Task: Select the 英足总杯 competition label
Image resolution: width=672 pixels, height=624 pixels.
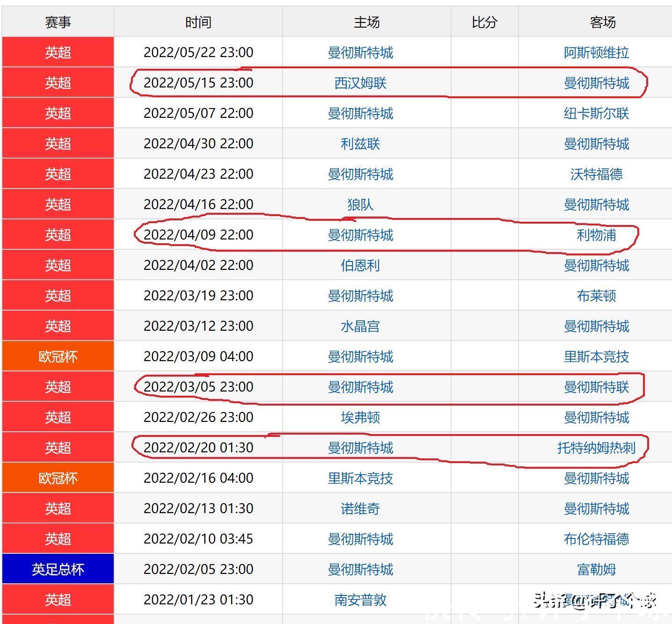Action: (x=58, y=569)
